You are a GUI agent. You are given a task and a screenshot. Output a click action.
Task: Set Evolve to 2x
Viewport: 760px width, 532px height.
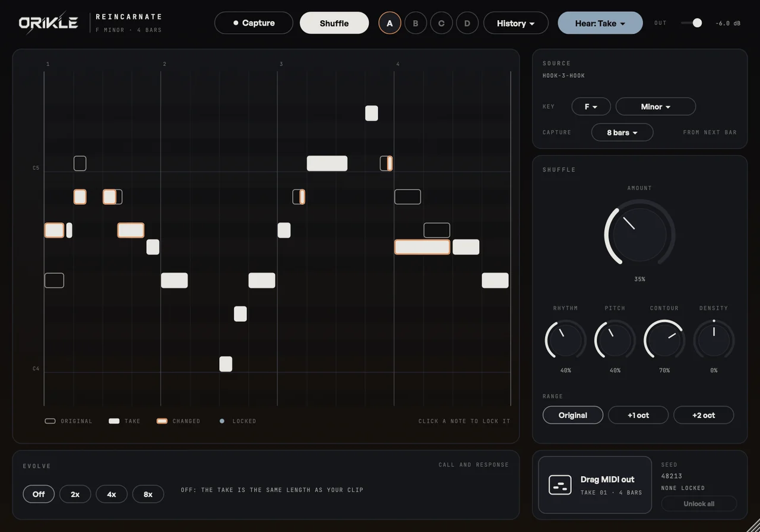pyautogui.click(x=75, y=494)
